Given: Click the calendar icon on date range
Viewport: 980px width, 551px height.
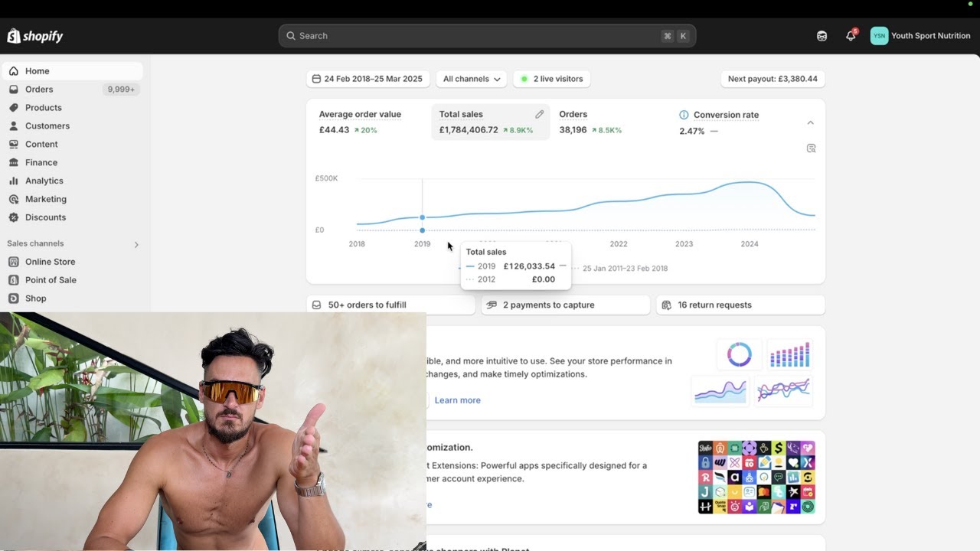Looking at the screenshot, I should [x=316, y=79].
